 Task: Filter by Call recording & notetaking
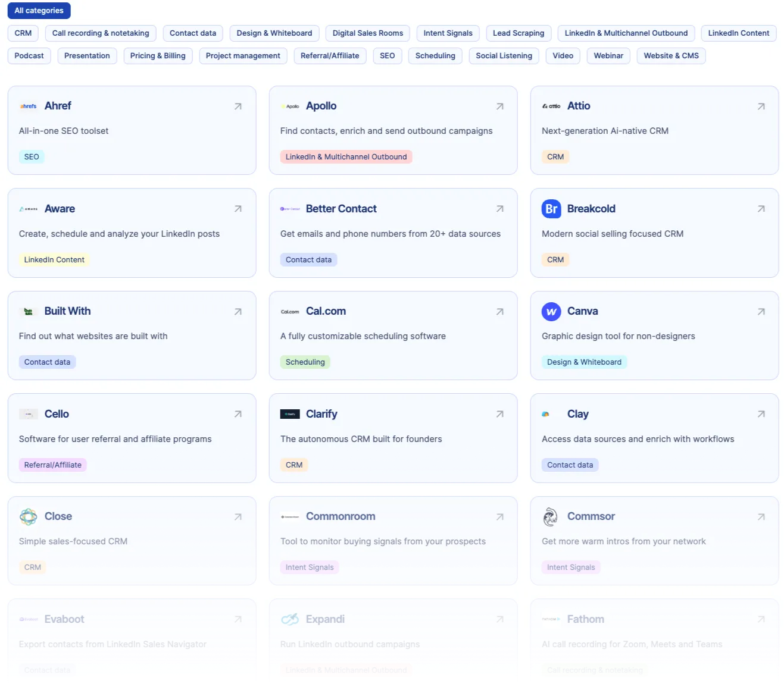click(x=101, y=33)
